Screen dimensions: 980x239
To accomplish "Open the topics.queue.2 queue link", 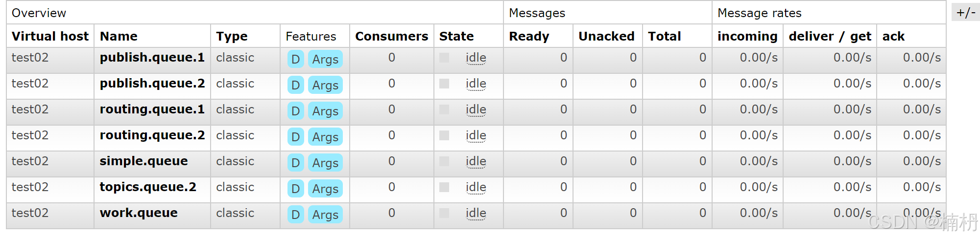I will click(148, 187).
